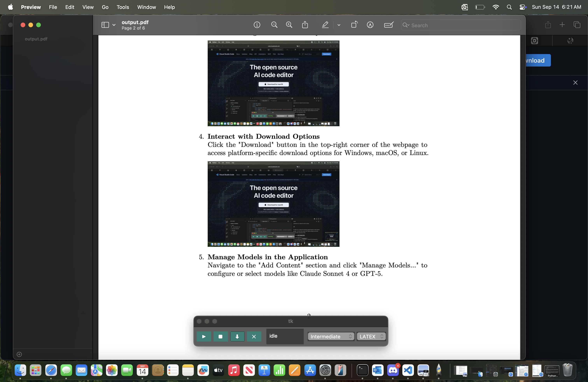Image resolution: width=588 pixels, height=382 pixels.
Task: Open the Form Filling toolbar icon
Action: point(389,25)
